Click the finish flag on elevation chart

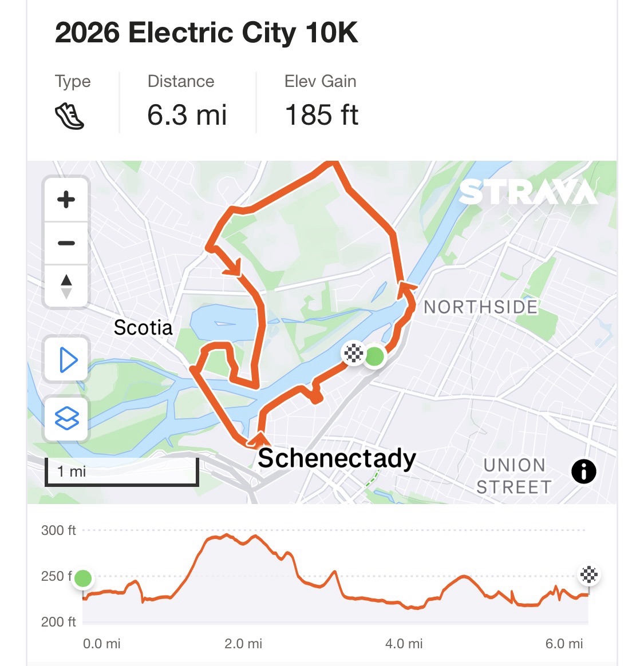coord(589,574)
